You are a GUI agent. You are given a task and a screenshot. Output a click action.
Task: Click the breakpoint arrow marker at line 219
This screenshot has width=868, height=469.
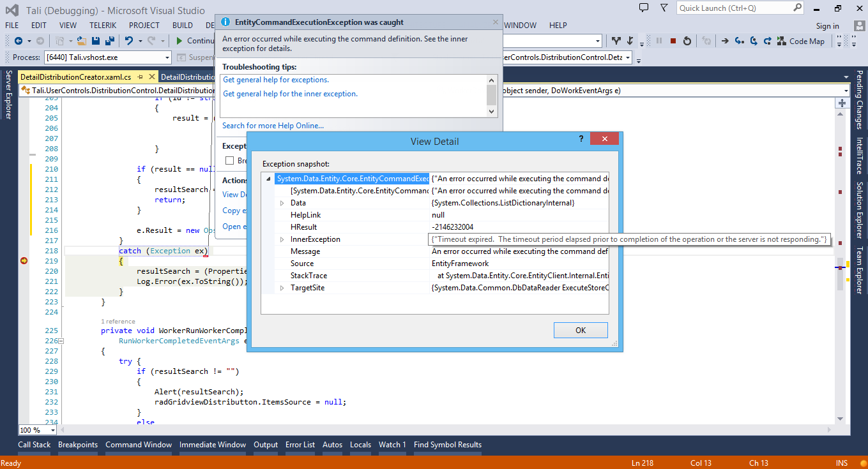(x=24, y=261)
